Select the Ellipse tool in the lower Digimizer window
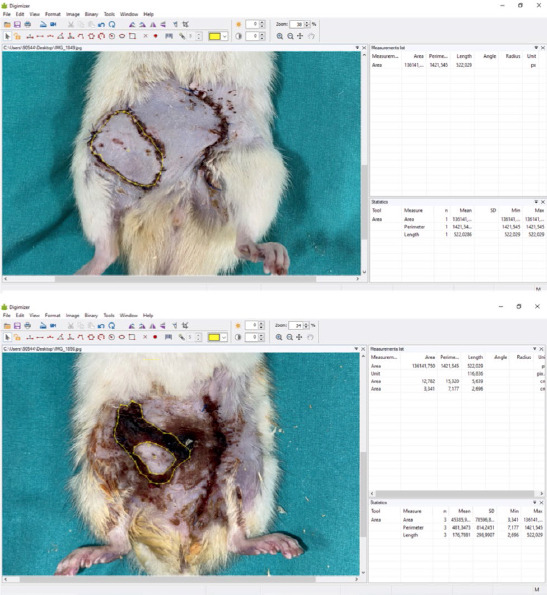Viewport: 547px width, 595px height. click(121, 337)
